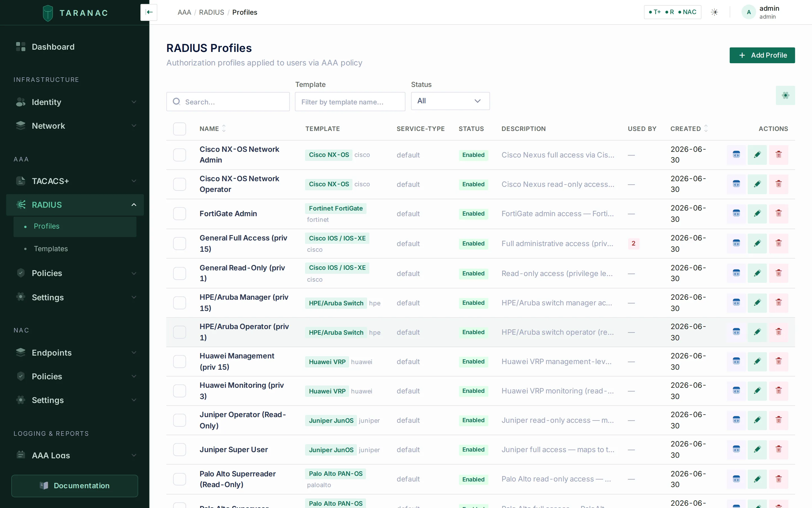Expand the Endpoints sidebar section

pyautogui.click(x=75, y=352)
